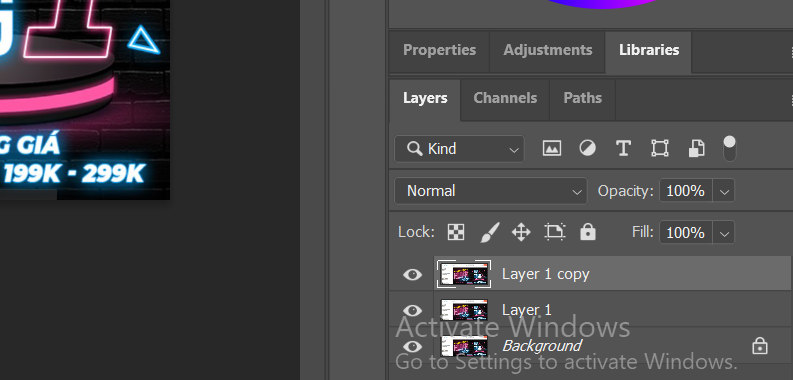The image size is (793, 380).
Task: Select the Libraries tab
Action: tap(649, 50)
